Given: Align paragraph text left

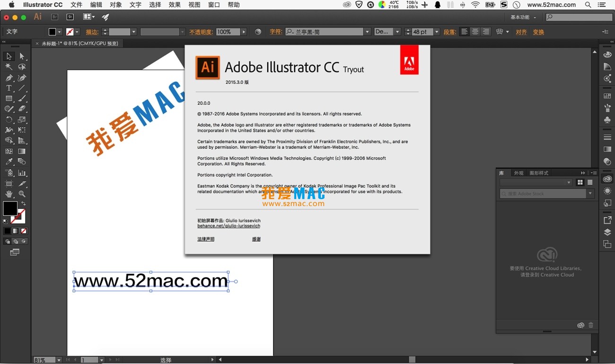Looking at the screenshot, I should pyautogui.click(x=465, y=32).
